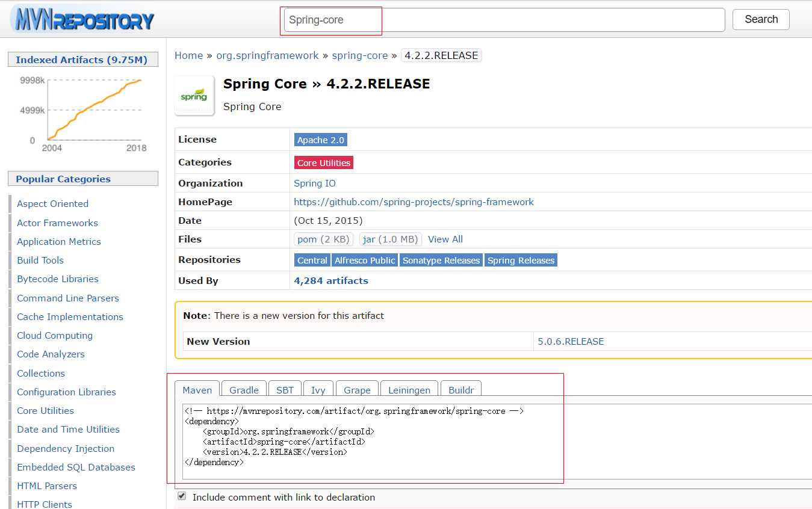Click the Core Utilities category badge
Viewport: 812px width, 509px height.
pos(324,162)
